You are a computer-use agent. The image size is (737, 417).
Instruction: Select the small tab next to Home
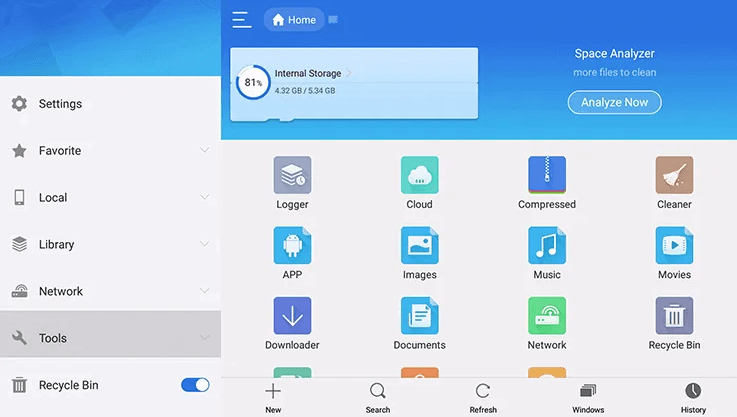333,19
